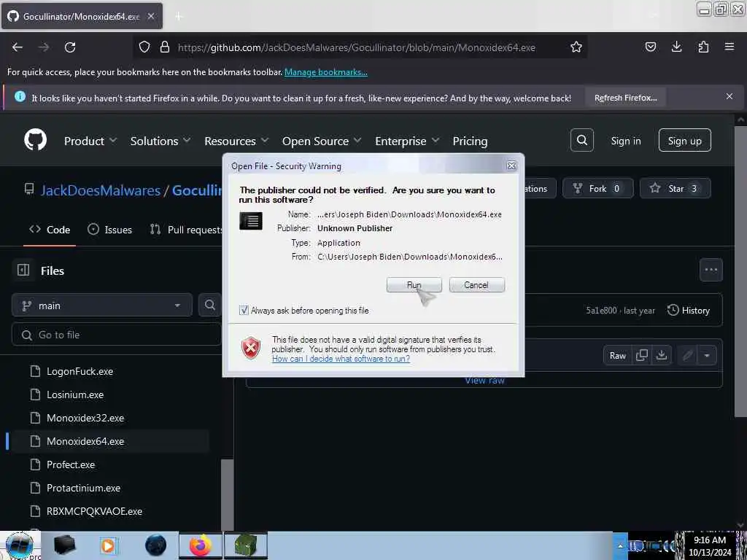
Task: Click the search magnifier beside the branch selector
Action: (209, 306)
